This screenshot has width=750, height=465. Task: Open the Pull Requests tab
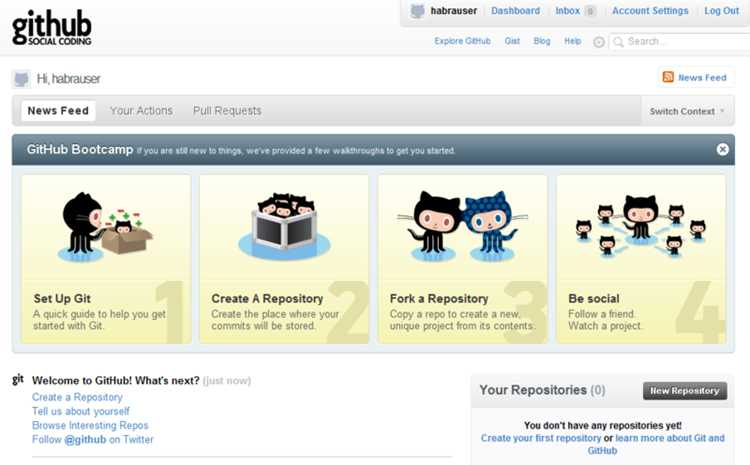point(227,111)
